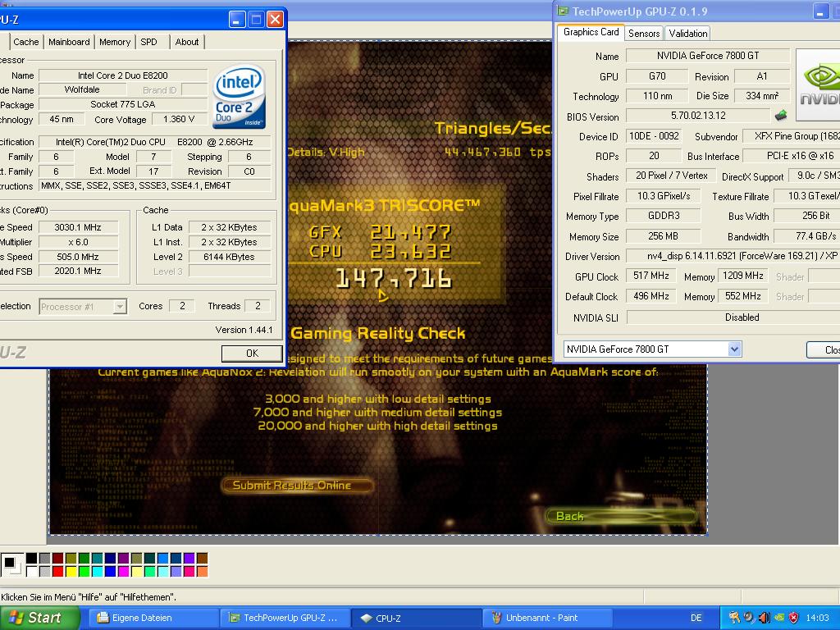Click the webcam-style tray icon beside speaker
Viewport: 840px width, 630px height.
pyautogui.click(x=750, y=618)
